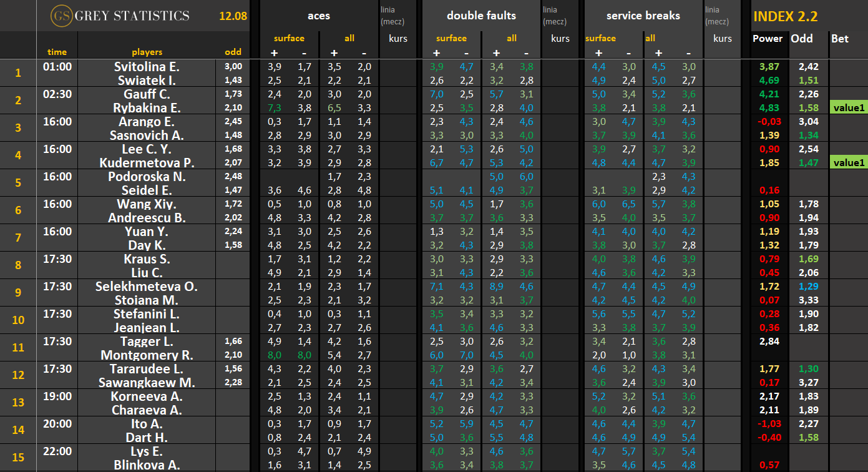The height and width of the screenshot is (472, 868).
Task: Select player Yuan Y.
Action: coord(147,231)
